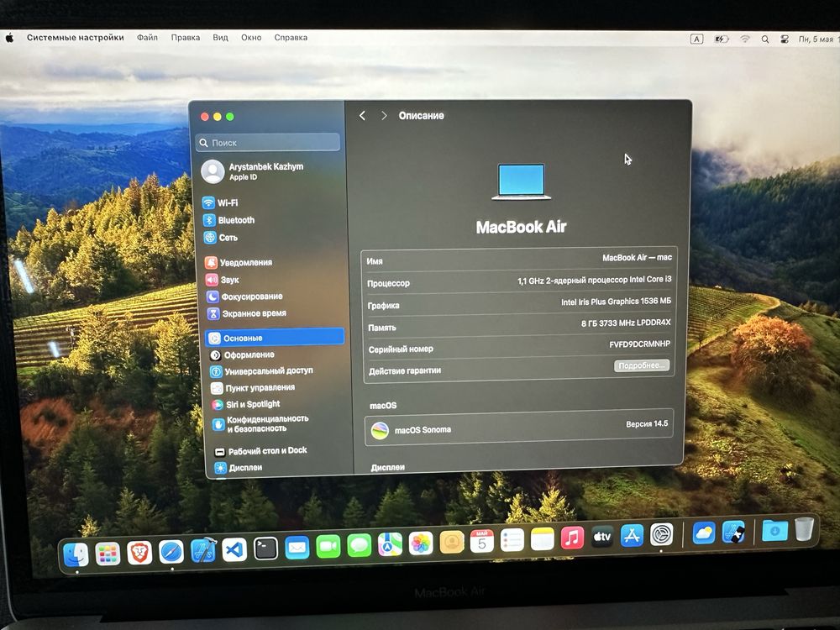840x630 pixels.
Task: Open the Trash in the Dock
Action: [x=804, y=528]
